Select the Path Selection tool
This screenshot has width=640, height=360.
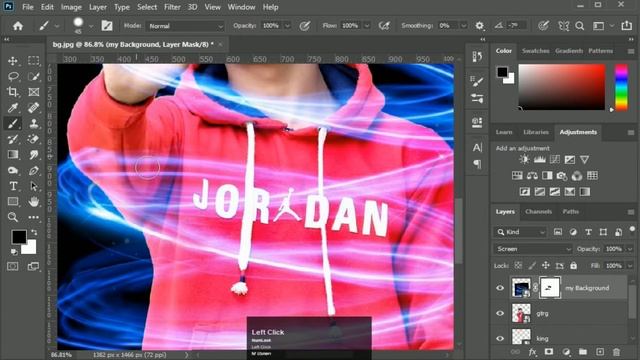pos(33,186)
